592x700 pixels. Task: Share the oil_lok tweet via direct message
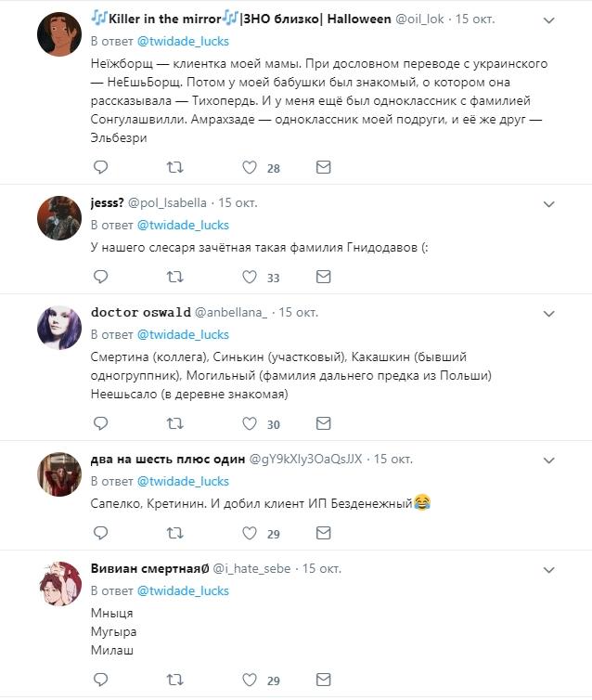click(323, 168)
